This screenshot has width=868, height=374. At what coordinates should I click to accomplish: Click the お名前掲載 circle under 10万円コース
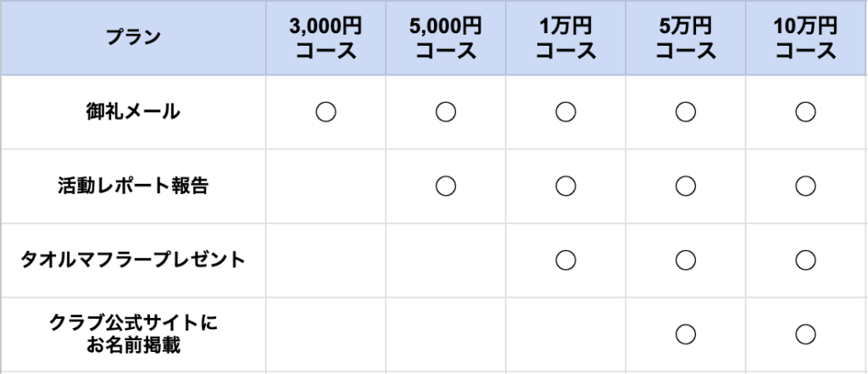tap(805, 333)
